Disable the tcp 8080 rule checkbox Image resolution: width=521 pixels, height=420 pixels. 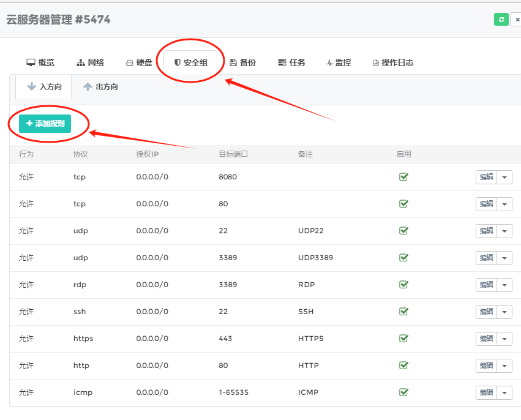[403, 177]
